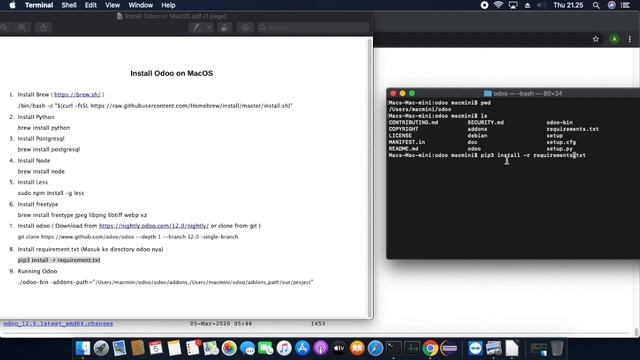
Task: Open the View menu
Action: (x=112, y=5)
